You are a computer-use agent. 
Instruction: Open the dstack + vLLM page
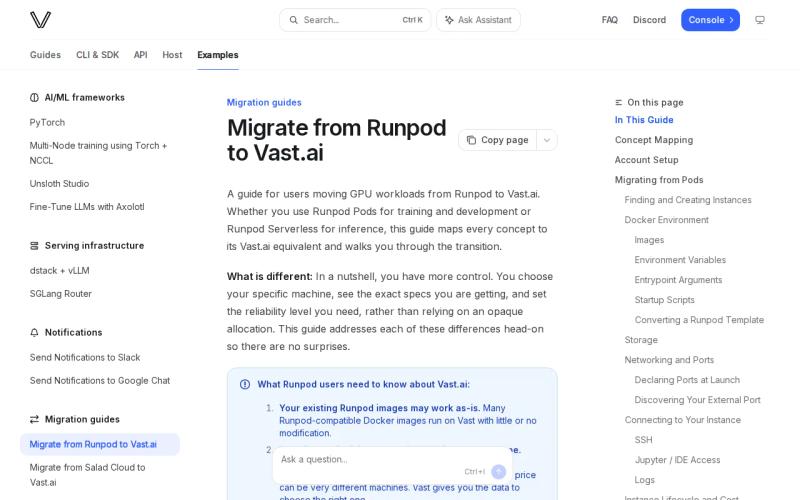pyautogui.click(x=59, y=270)
